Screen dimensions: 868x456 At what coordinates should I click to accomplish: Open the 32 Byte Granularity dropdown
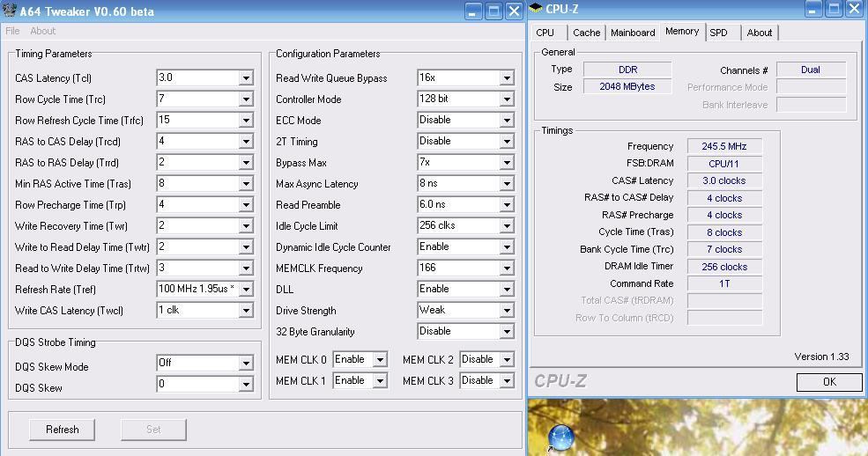[x=507, y=332]
